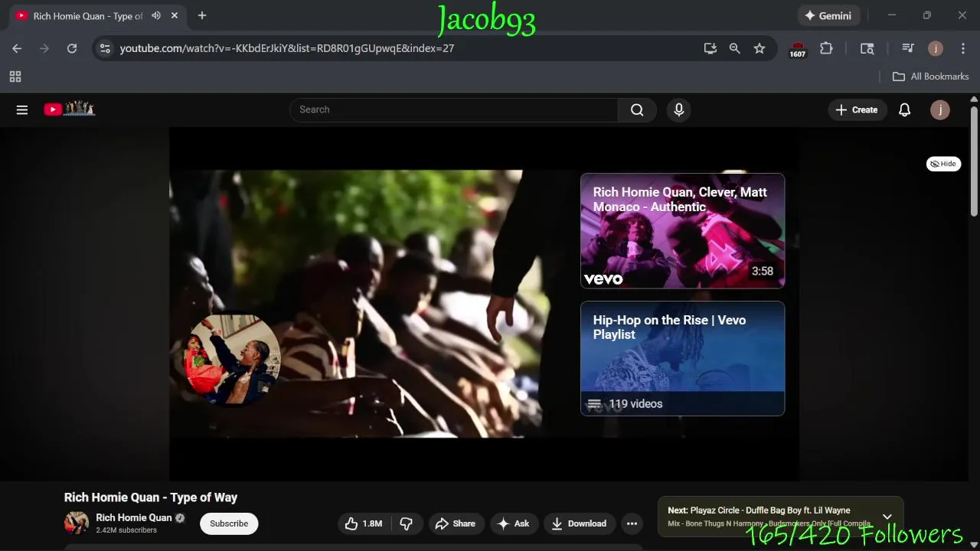Go to YouTube home via logo
980x551 pixels.
[69, 109]
